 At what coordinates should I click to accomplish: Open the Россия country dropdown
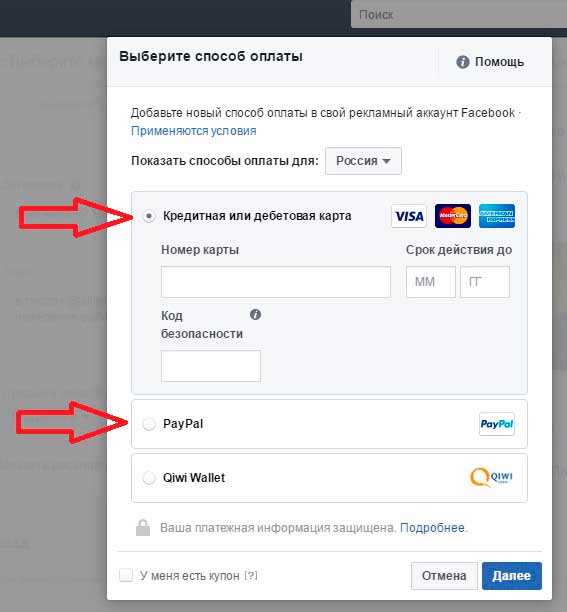point(363,161)
